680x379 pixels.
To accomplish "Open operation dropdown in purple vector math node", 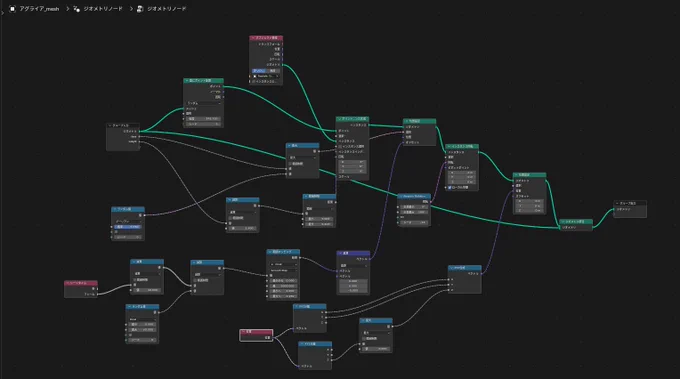I will 353,265.
